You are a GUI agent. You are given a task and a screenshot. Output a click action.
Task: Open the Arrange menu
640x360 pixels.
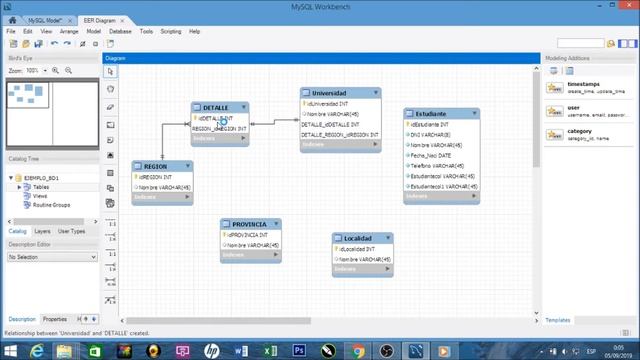[69, 31]
